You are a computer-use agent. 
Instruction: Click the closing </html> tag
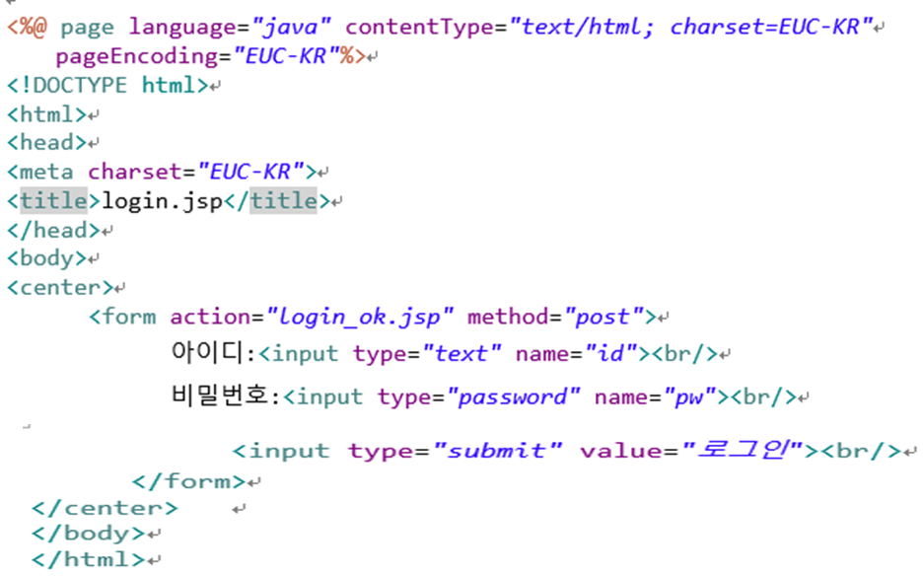[89, 559]
